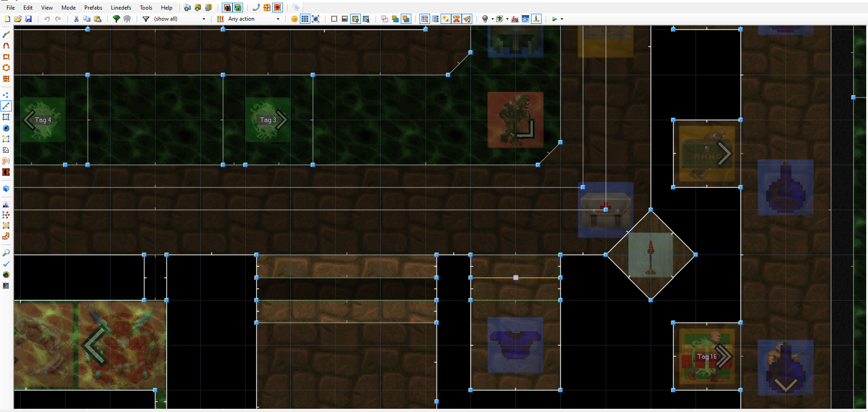The height and width of the screenshot is (412, 868).
Task: Click the 'Tag 4' teleport thing
Action: [43, 120]
